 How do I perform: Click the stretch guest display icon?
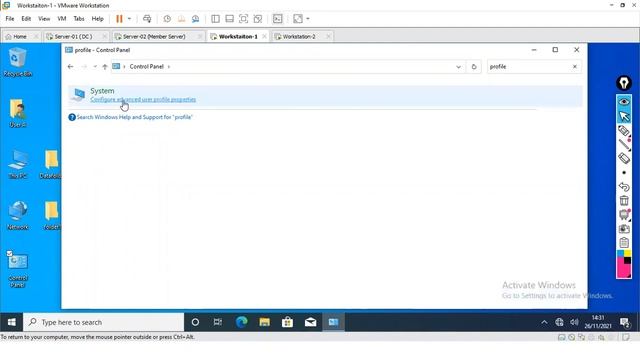[x=298, y=19]
